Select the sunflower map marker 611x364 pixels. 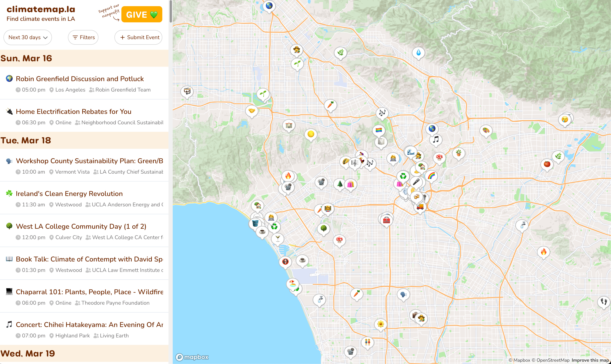point(380,324)
